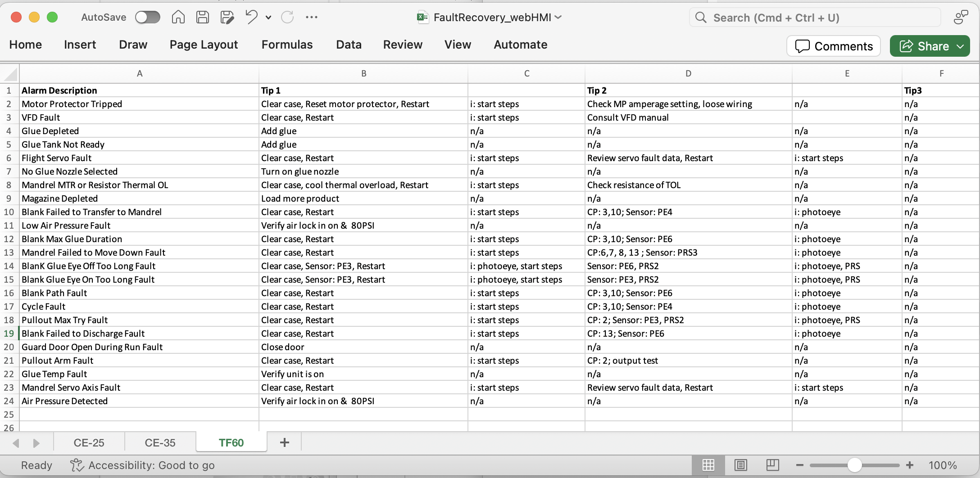Switch to Page Layout view
Screen dimensions: 980x478
coord(740,465)
